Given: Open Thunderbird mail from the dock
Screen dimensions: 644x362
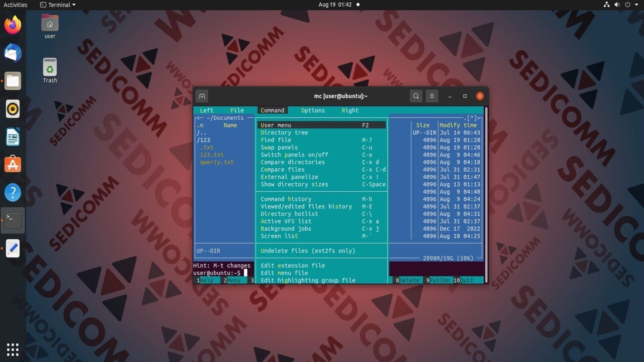Looking at the screenshot, I should pos(13,53).
